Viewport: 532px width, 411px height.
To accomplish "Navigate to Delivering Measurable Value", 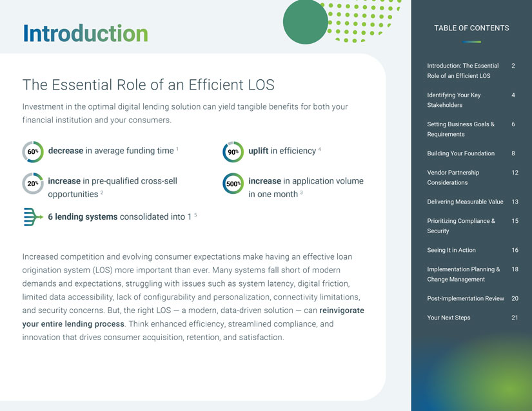I will point(465,202).
